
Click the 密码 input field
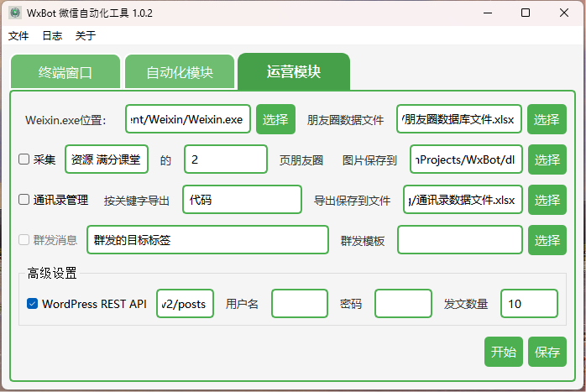coord(403,303)
